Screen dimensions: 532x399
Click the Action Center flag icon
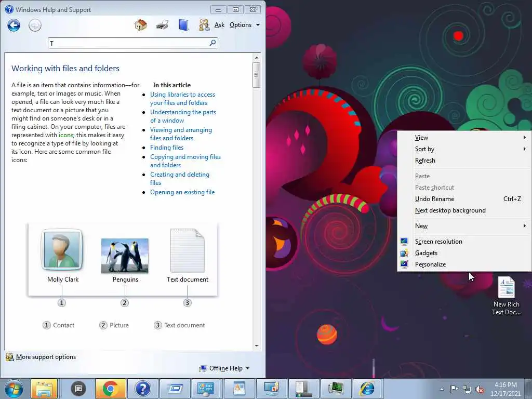pyautogui.click(x=454, y=389)
